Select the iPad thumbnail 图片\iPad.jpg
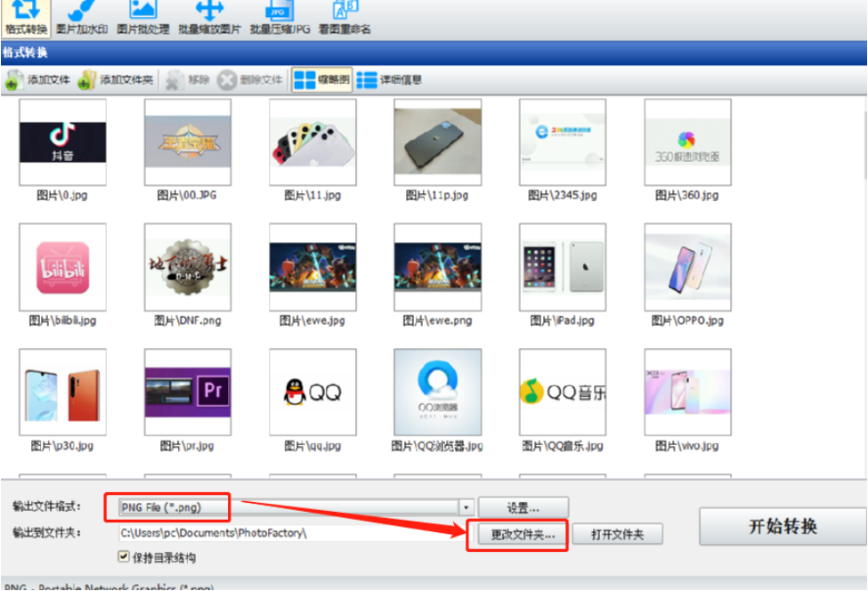The width and height of the screenshot is (868, 591). 563,267
